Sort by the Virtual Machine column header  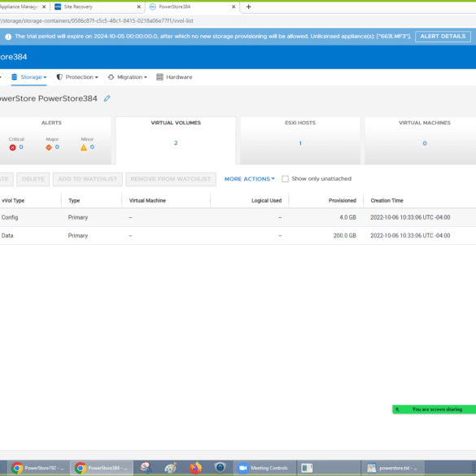click(x=147, y=201)
